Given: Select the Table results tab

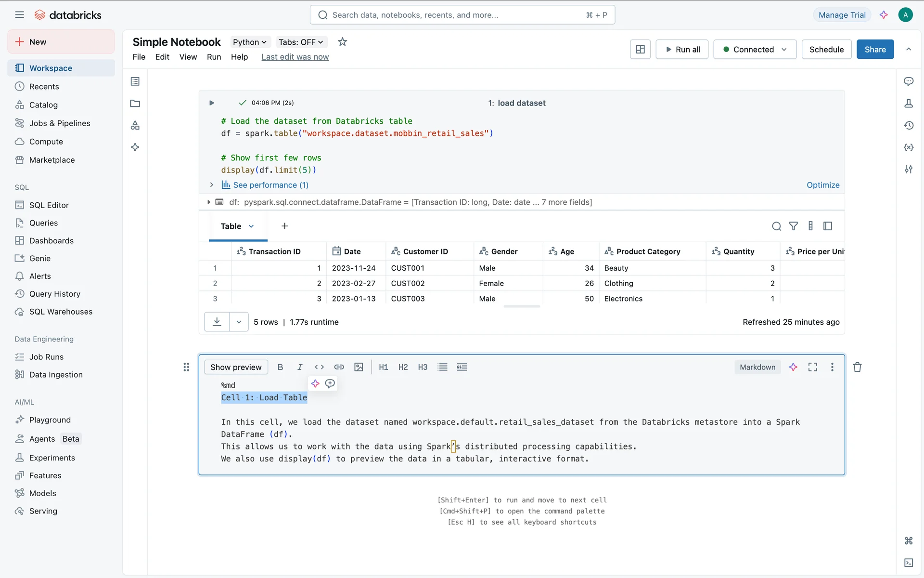Looking at the screenshot, I should [231, 226].
